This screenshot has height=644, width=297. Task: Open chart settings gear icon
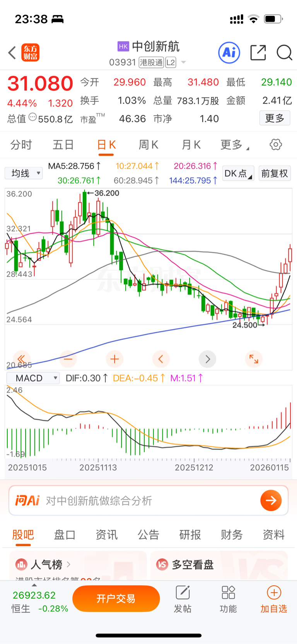pos(276,145)
